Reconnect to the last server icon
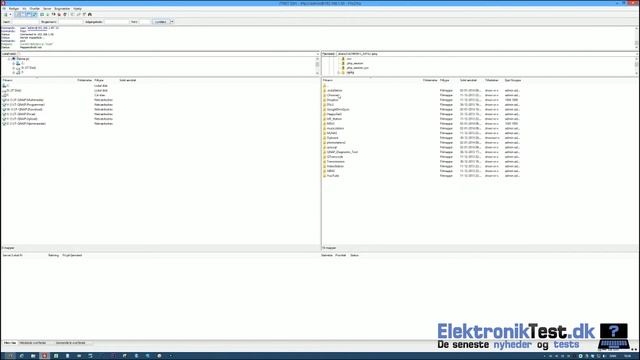 [65, 14]
